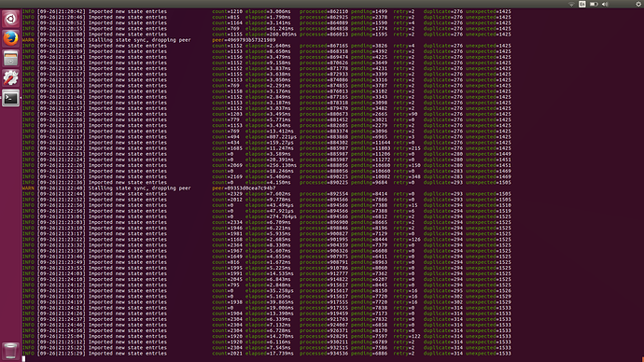The height and width of the screenshot is (362, 644).
Task: Click the 'count=815' value
Action: 226,18
